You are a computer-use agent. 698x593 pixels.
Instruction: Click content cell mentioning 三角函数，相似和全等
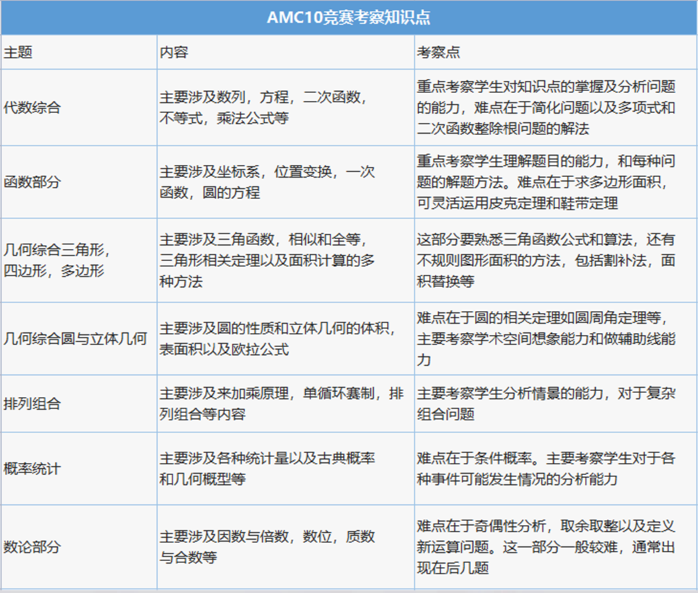[285, 260]
